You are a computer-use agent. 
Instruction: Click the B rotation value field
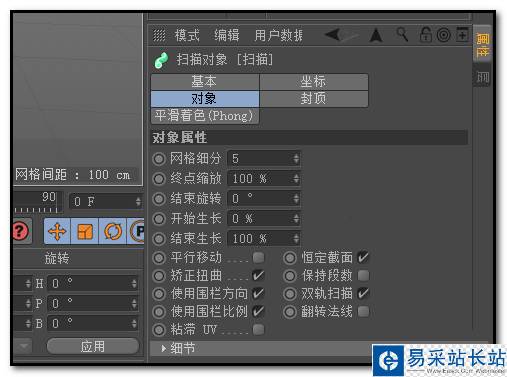point(92,324)
